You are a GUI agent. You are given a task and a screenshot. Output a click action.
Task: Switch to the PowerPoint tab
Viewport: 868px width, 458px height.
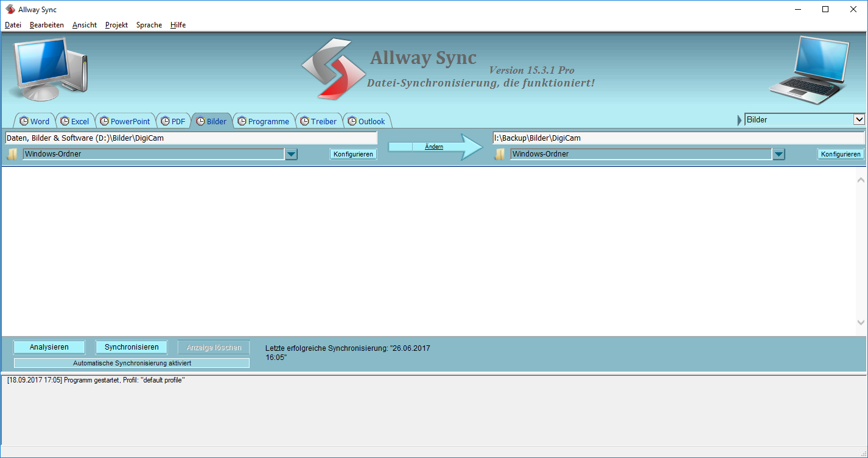(125, 121)
